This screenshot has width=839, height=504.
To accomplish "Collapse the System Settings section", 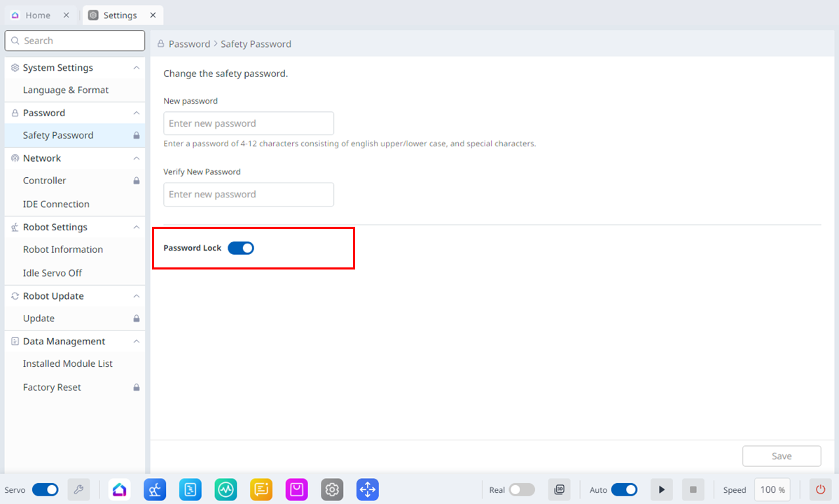I will click(x=137, y=68).
